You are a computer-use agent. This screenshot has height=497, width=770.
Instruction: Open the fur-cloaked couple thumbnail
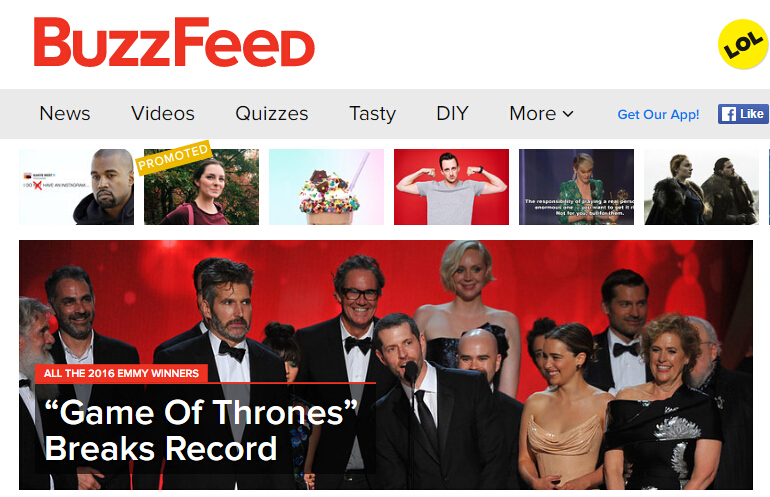point(701,187)
